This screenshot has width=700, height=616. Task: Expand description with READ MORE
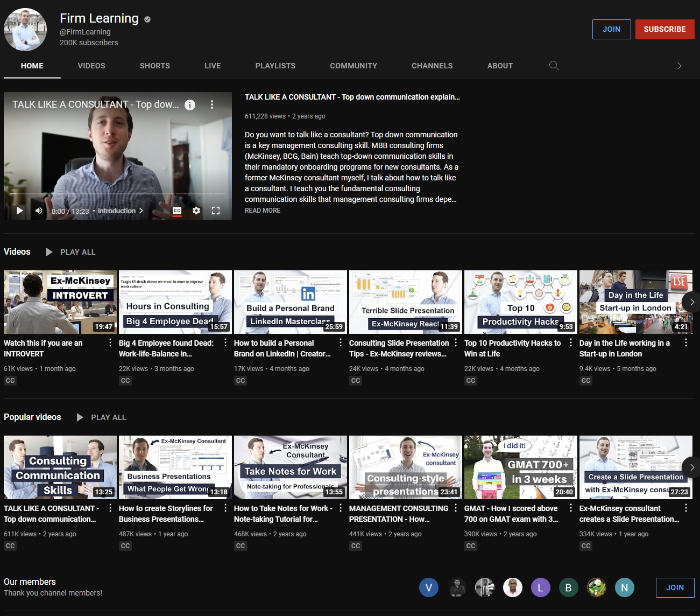coord(263,211)
